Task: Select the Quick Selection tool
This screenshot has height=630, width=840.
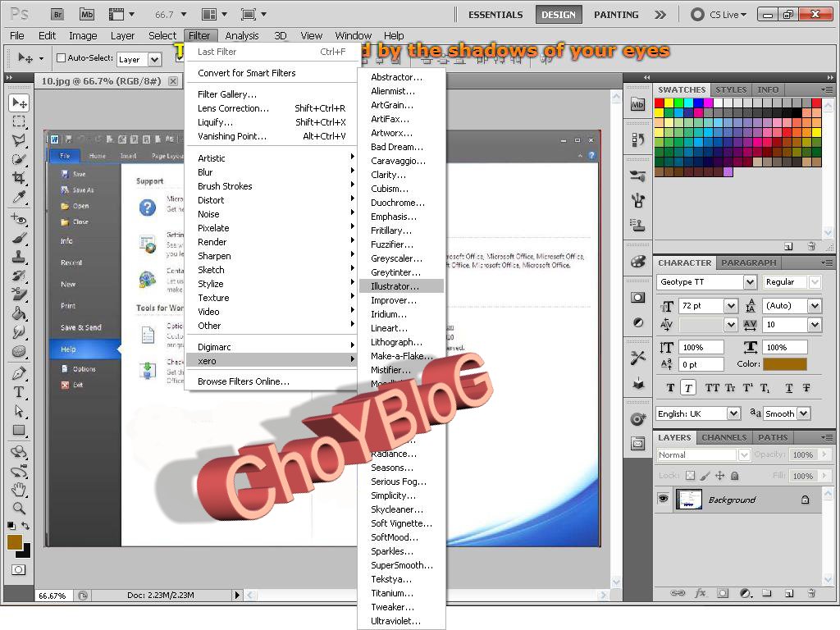Action: pyautogui.click(x=19, y=159)
